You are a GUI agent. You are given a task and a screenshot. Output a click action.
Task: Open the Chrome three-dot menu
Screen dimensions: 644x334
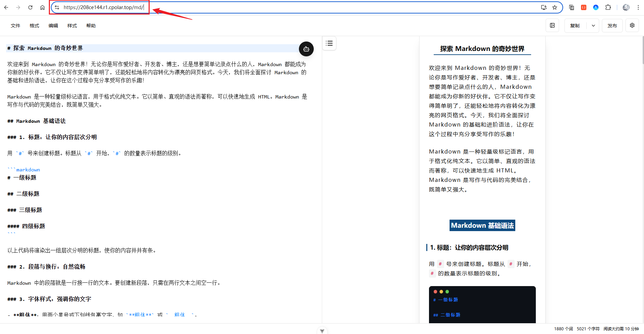(x=638, y=7)
